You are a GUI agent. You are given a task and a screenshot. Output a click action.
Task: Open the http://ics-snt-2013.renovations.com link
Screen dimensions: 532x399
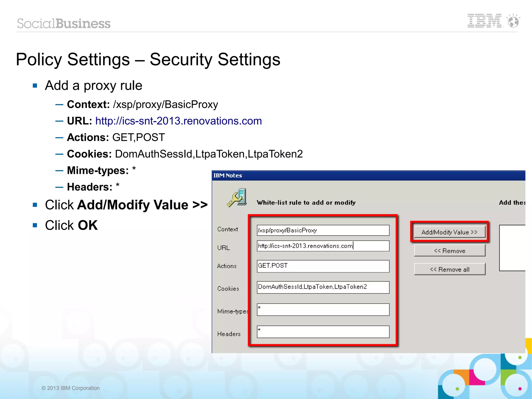178,121
